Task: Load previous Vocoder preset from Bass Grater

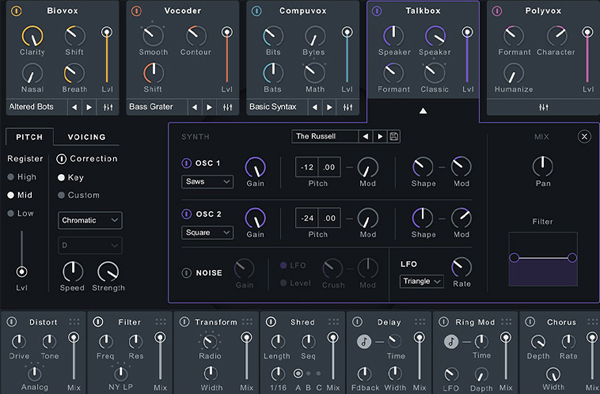Action: (x=194, y=107)
